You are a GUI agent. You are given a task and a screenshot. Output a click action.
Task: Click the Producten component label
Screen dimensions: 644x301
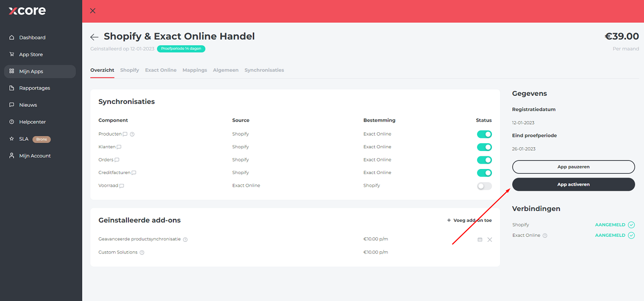point(110,134)
